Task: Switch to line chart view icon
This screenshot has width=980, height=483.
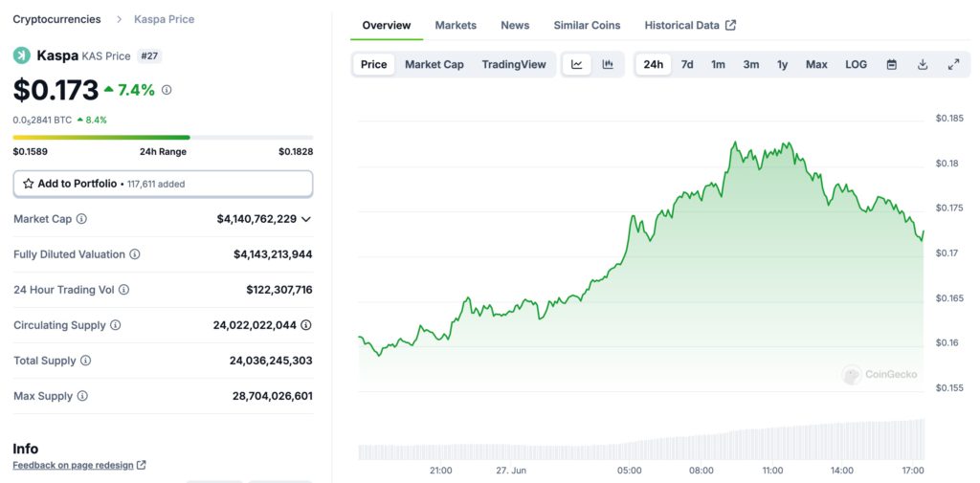Action: (577, 64)
